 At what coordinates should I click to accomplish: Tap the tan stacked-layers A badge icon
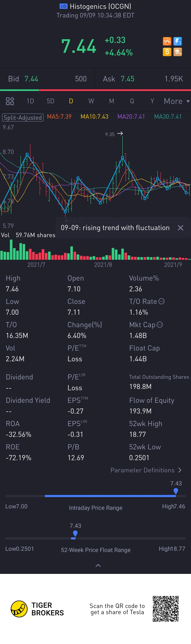(178, 52)
